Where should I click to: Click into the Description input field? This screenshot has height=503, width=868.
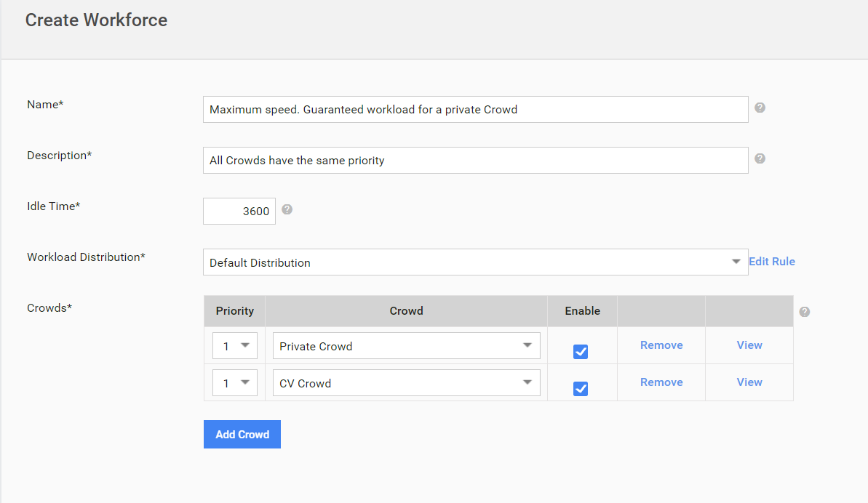coord(476,161)
